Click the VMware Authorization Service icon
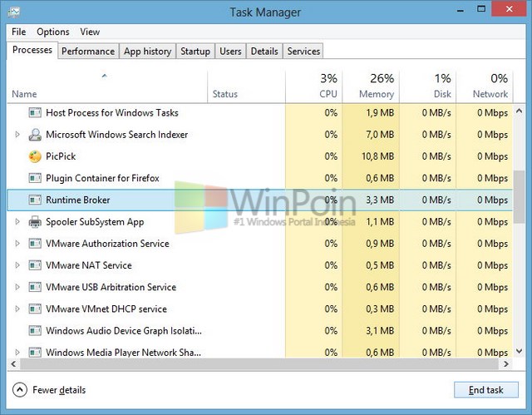This screenshot has width=532, height=415. point(35,244)
